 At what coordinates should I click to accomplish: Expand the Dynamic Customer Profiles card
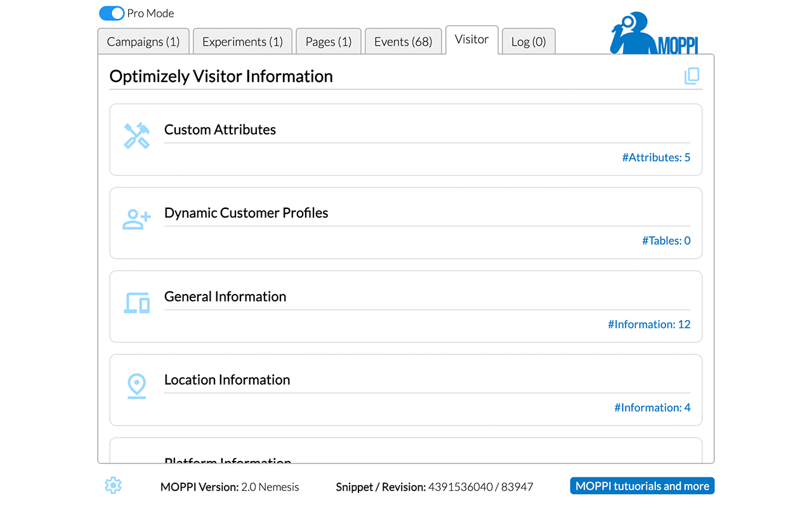pos(406,223)
